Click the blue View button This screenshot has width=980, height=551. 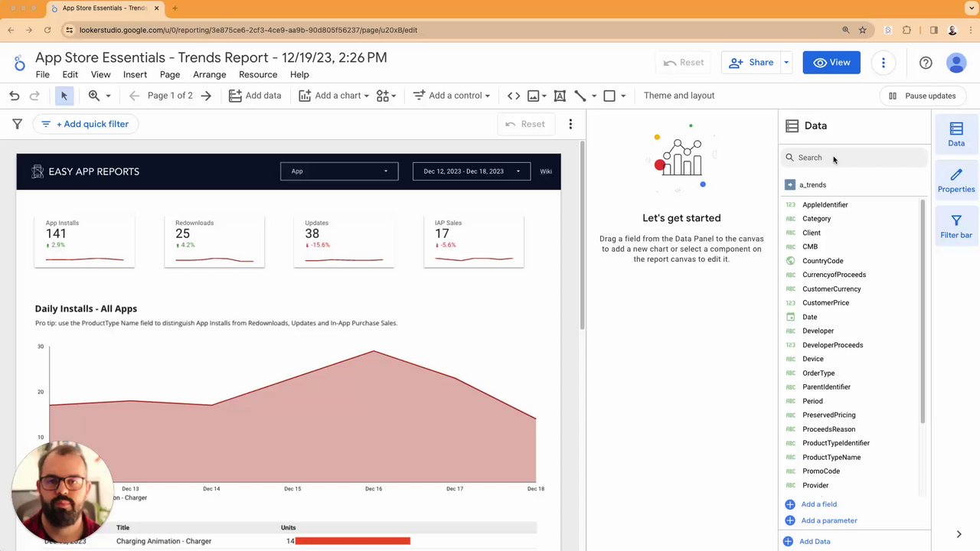click(x=831, y=63)
